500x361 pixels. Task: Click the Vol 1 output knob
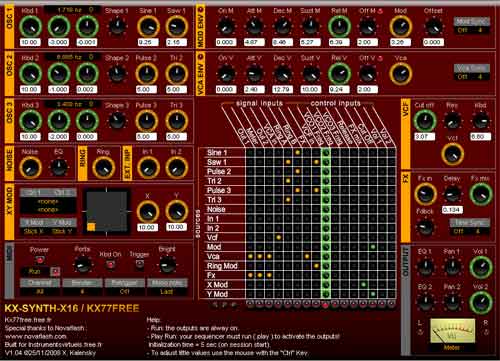(x=481, y=267)
